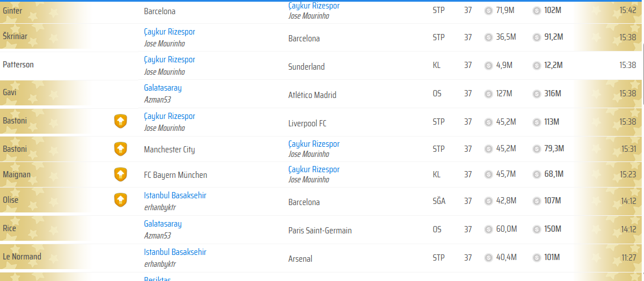The image size is (644, 281).
Task: Click the coin icon beside 127M value
Action: pos(488,94)
